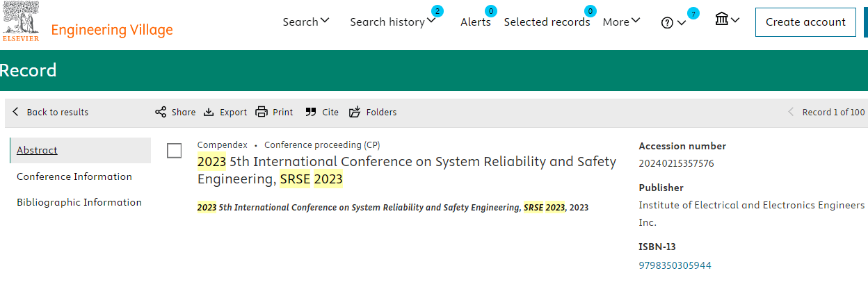
Task: Open the Engineering Village home link
Action: [112, 30]
